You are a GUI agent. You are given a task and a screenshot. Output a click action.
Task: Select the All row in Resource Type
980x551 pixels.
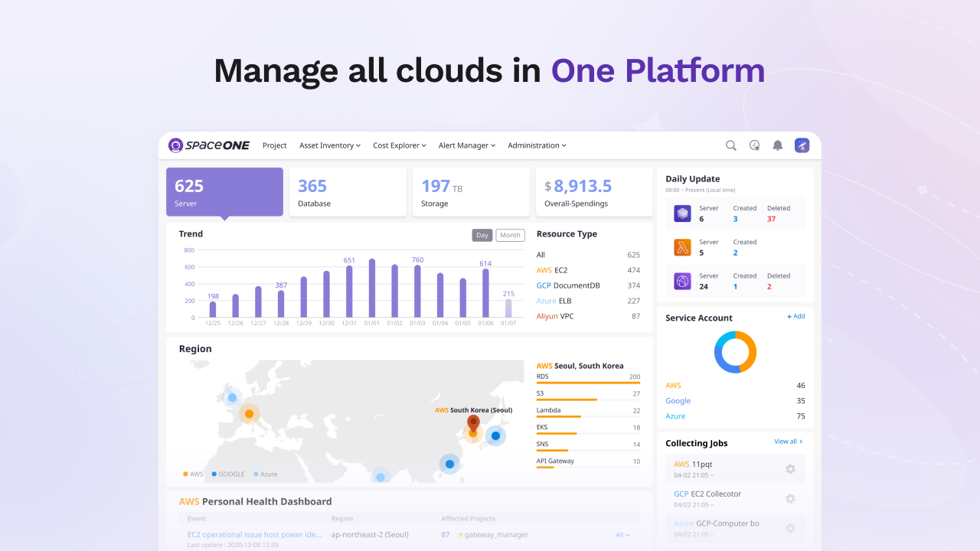(x=588, y=255)
